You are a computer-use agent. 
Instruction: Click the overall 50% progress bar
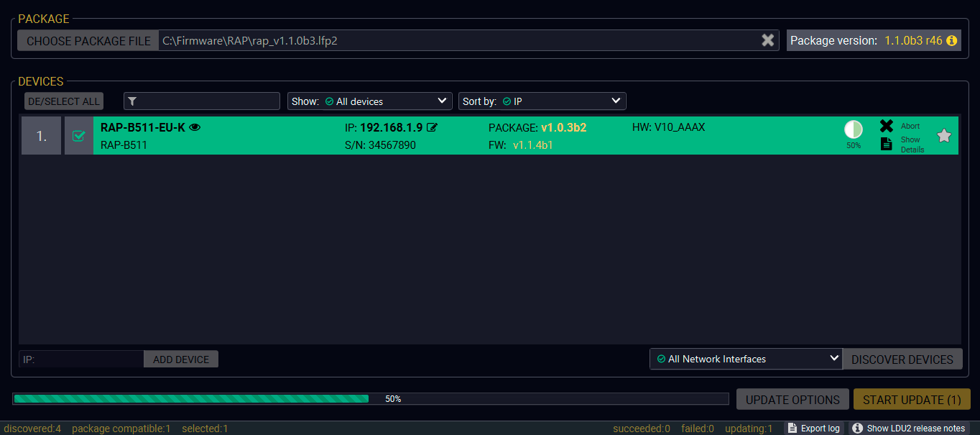click(x=371, y=398)
